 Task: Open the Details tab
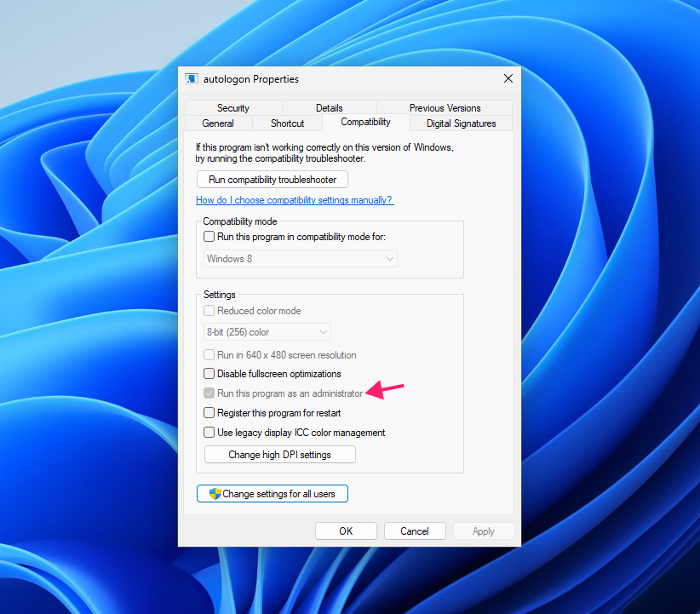point(330,107)
